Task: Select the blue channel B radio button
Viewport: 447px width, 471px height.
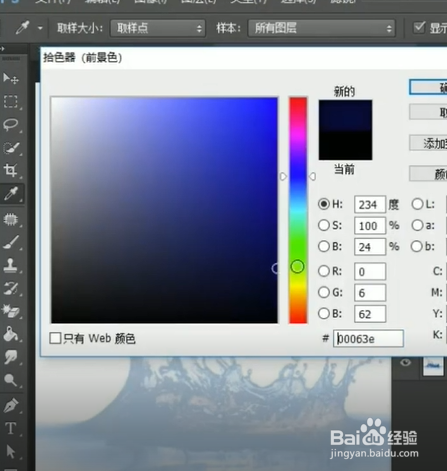Action: tap(324, 313)
